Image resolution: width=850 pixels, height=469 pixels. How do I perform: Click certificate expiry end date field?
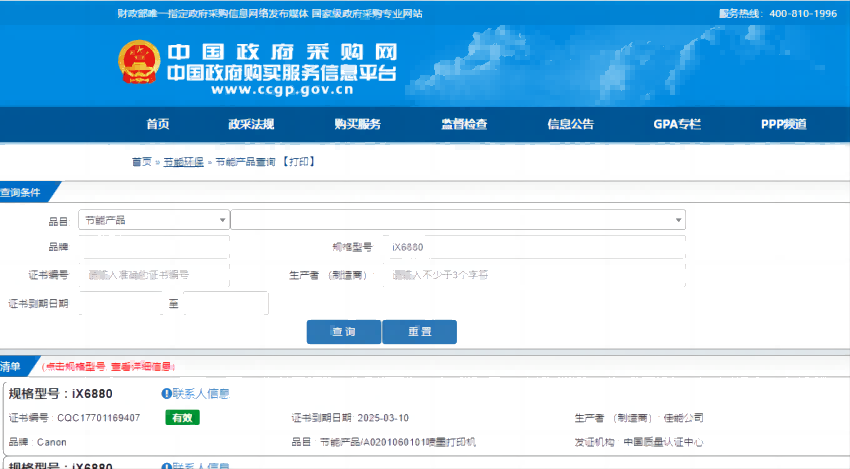(x=226, y=303)
